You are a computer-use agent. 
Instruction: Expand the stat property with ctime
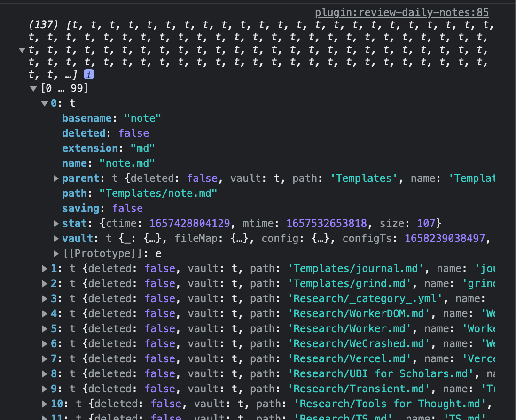[56, 223]
